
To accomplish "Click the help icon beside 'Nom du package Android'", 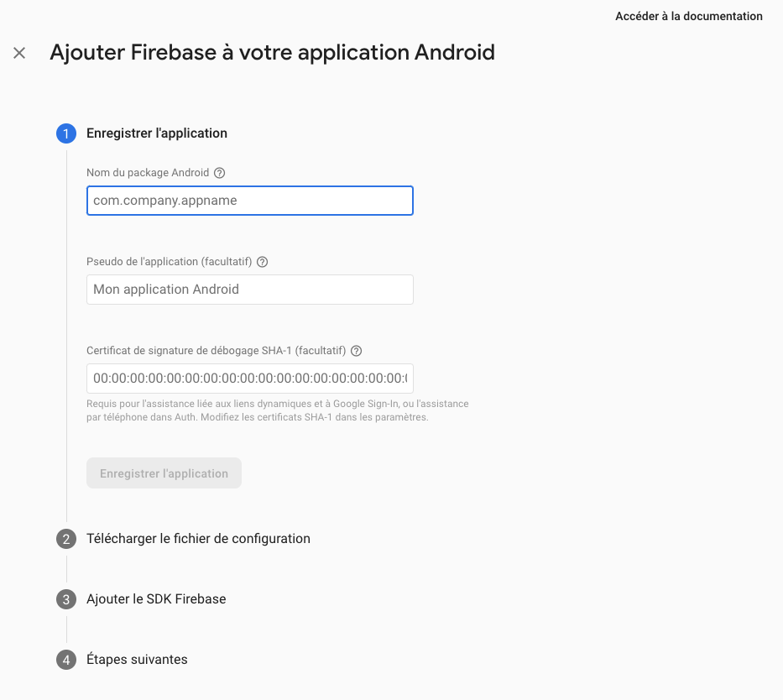I will pyautogui.click(x=220, y=173).
